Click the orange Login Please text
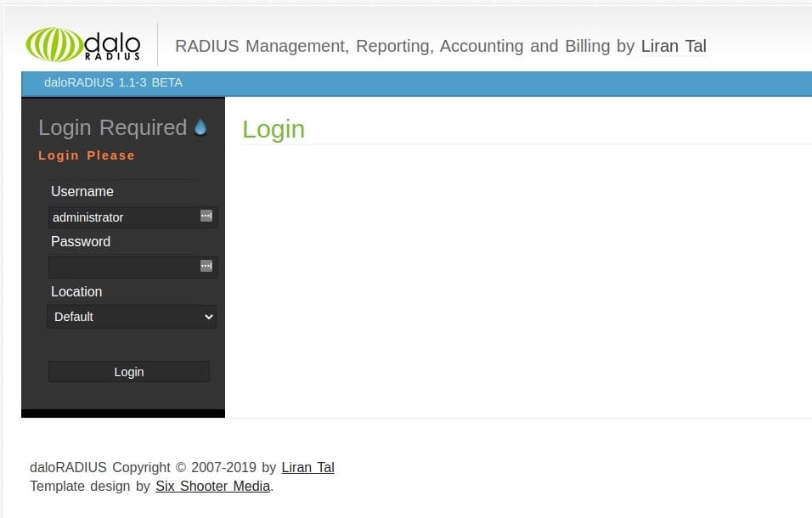Image resolution: width=812 pixels, height=518 pixels. (87, 155)
